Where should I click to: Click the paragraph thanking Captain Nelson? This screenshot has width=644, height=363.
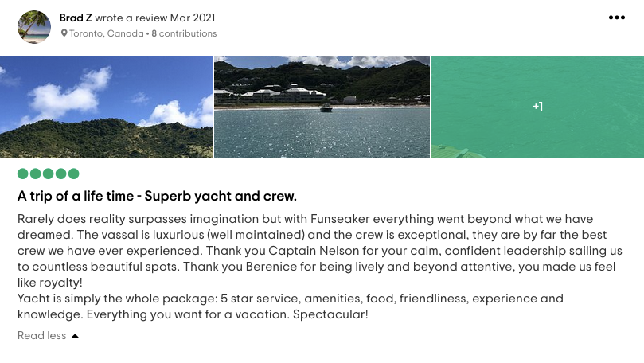(320, 251)
